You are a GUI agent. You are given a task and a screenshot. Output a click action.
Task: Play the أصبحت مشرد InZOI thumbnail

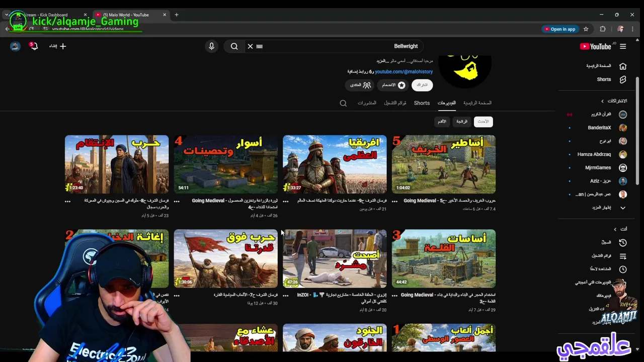335,259
